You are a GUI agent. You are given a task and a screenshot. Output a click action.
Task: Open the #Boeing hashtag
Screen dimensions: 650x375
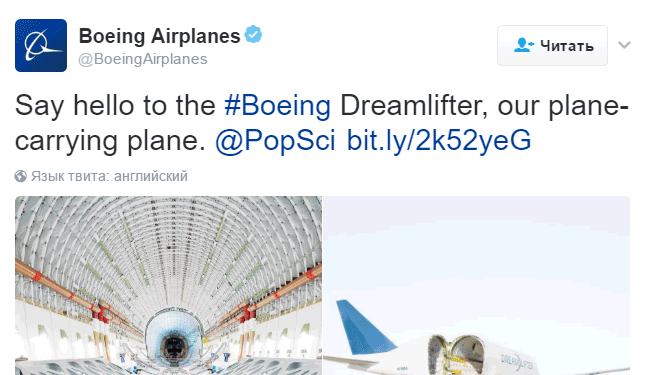pyautogui.click(x=277, y=105)
